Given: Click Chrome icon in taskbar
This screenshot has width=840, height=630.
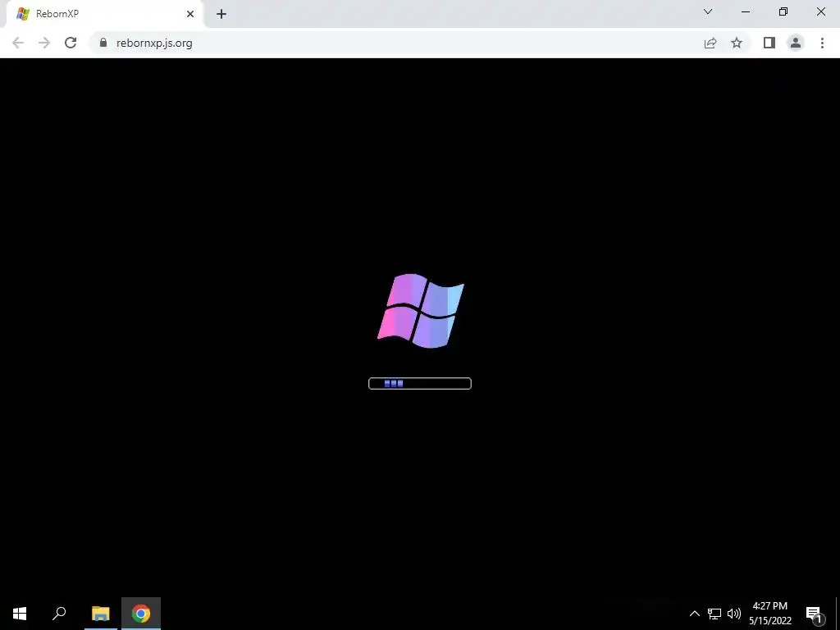Looking at the screenshot, I should click(141, 614).
